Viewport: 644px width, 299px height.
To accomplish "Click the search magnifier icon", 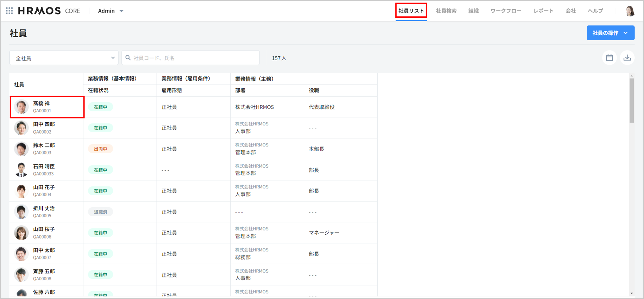I will coord(128,58).
